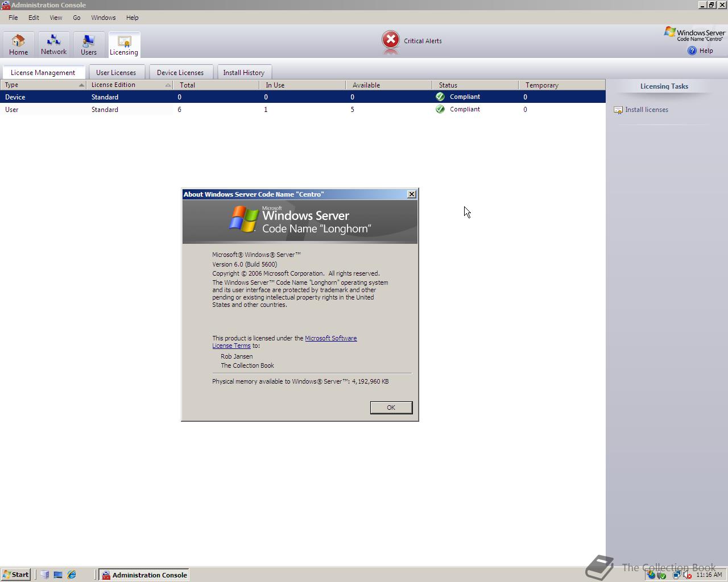Click the Help link under Windows Server logo
The height and width of the screenshot is (582, 728).
point(706,51)
